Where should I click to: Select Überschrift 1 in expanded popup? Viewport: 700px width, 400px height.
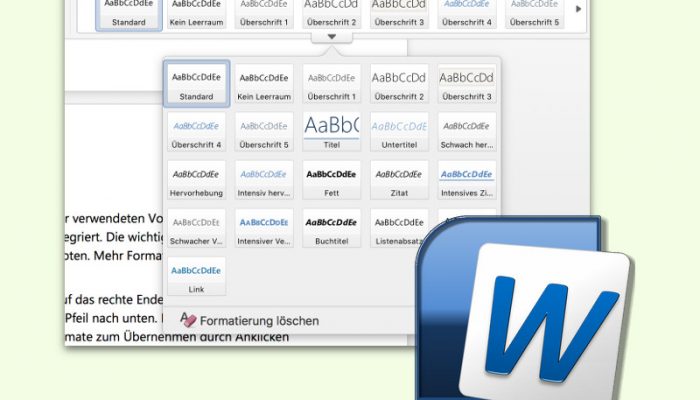(x=331, y=84)
